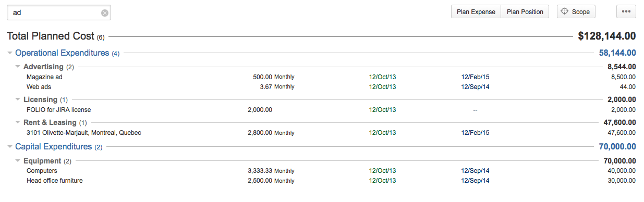Click the Plan Expense button
Image resolution: width=644 pixels, height=202 pixels.
pyautogui.click(x=476, y=11)
